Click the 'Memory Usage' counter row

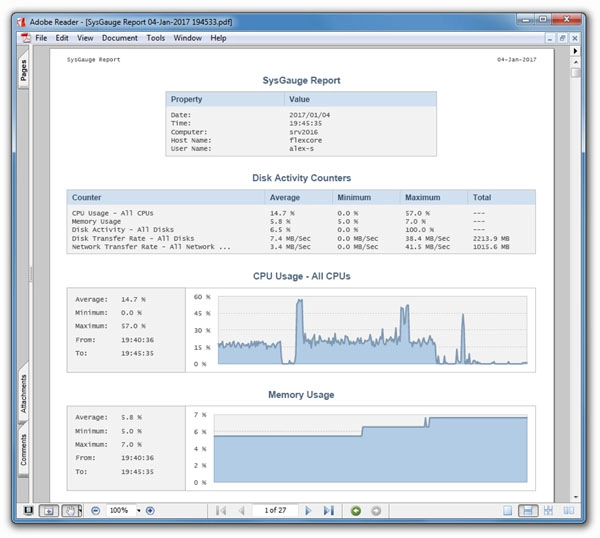pos(301,222)
